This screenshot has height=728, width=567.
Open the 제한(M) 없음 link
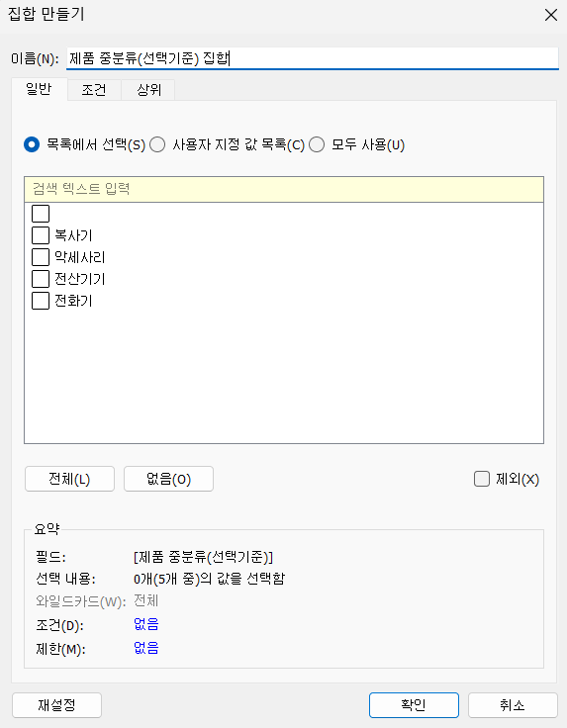click(146, 648)
